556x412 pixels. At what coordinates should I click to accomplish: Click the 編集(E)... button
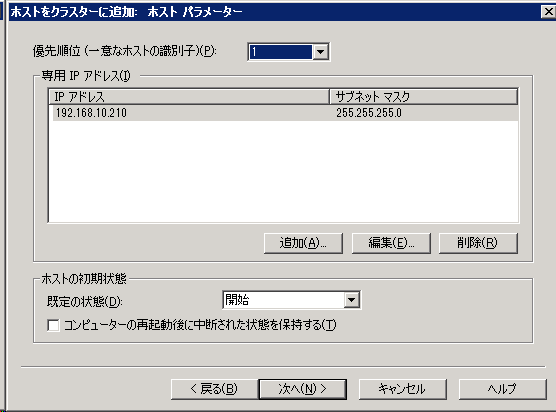point(391,243)
